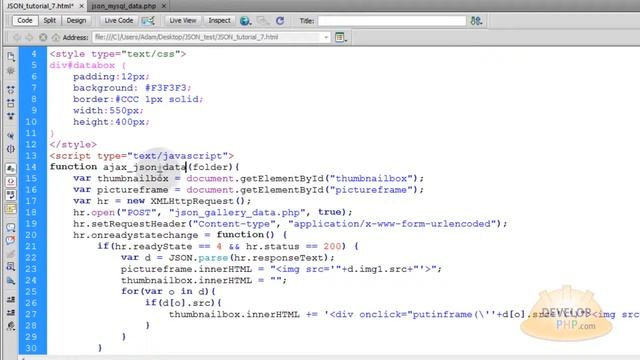Toggle word wrap in code view
This screenshot has width=640, height=360.
click(11, 195)
